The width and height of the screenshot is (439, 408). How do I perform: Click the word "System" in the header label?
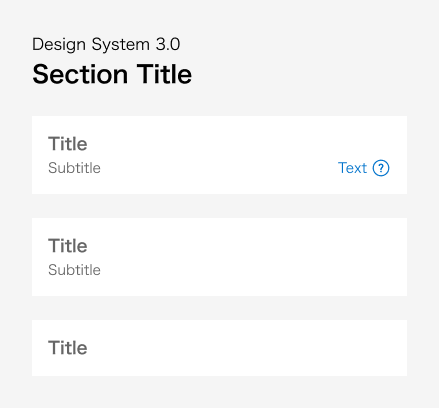(121, 44)
